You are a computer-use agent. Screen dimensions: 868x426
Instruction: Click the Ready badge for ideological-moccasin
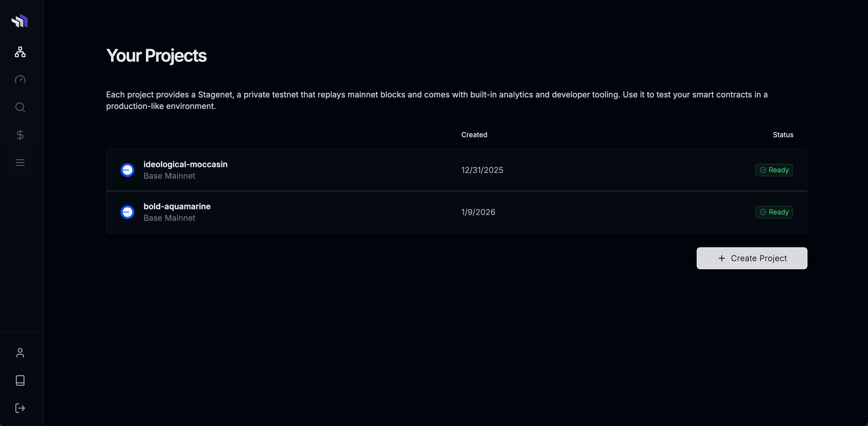(x=774, y=170)
